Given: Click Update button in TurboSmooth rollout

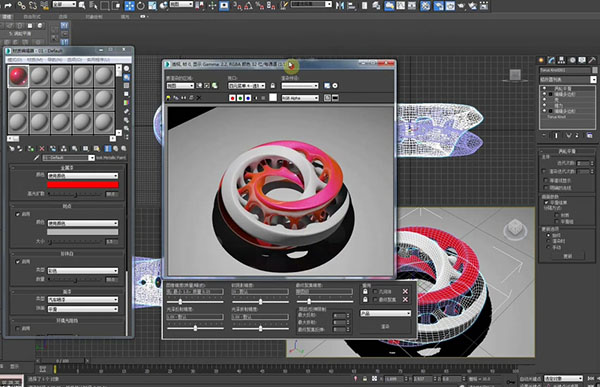Looking at the screenshot, I should 568,256.
